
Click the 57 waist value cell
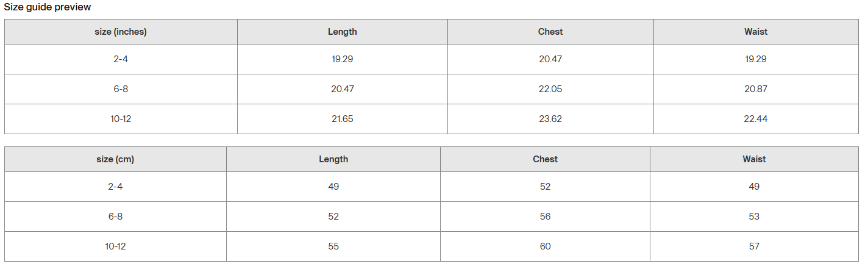coord(754,246)
